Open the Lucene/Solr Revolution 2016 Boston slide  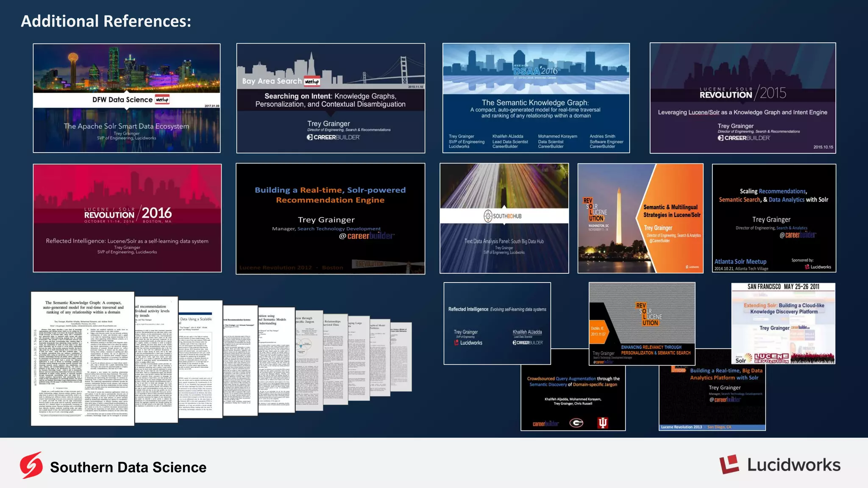pos(127,218)
